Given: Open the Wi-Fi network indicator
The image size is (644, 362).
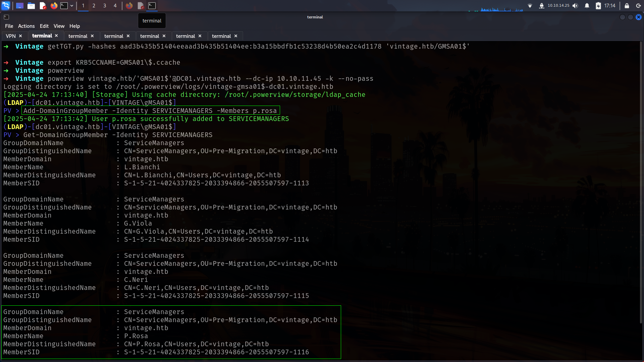Looking at the screenshot, I should pyautogui.click(x=530, y=5).
